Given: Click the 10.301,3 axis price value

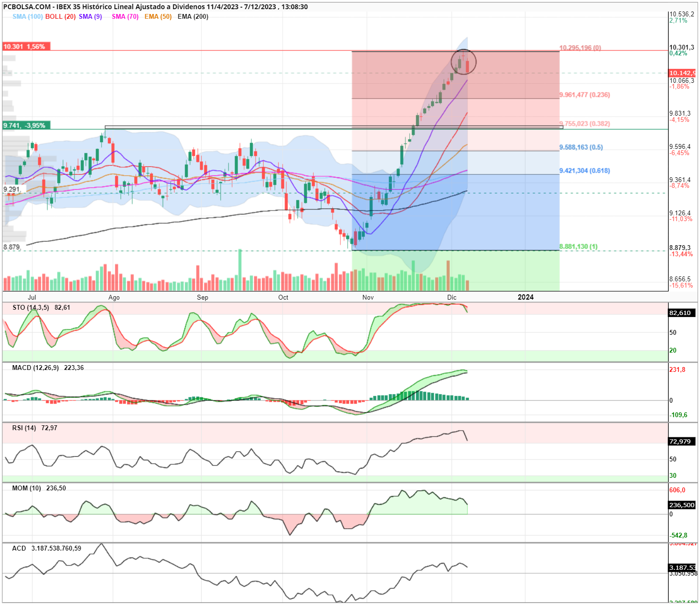Looking at the screenshot, I should click(682, 47).
